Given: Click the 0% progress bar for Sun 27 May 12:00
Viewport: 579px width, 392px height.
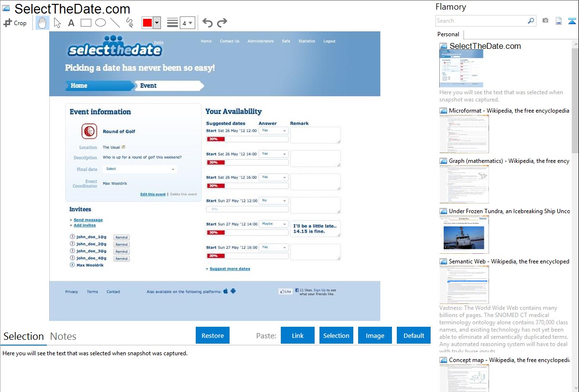Looking at the screenshot, I should pyautogui.click(x=247, y=209).
